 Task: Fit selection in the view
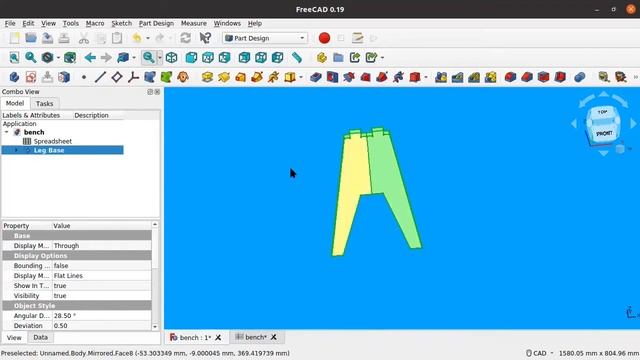click(31, 58)
